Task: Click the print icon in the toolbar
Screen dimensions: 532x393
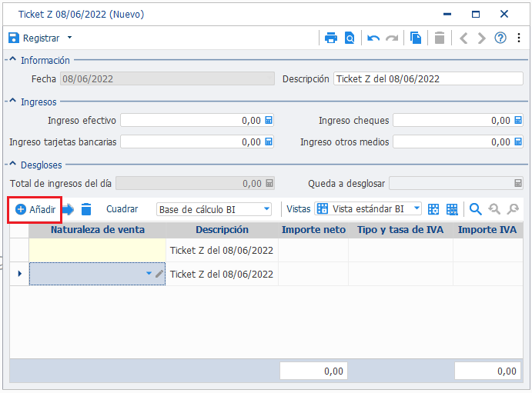Action: 331,38
